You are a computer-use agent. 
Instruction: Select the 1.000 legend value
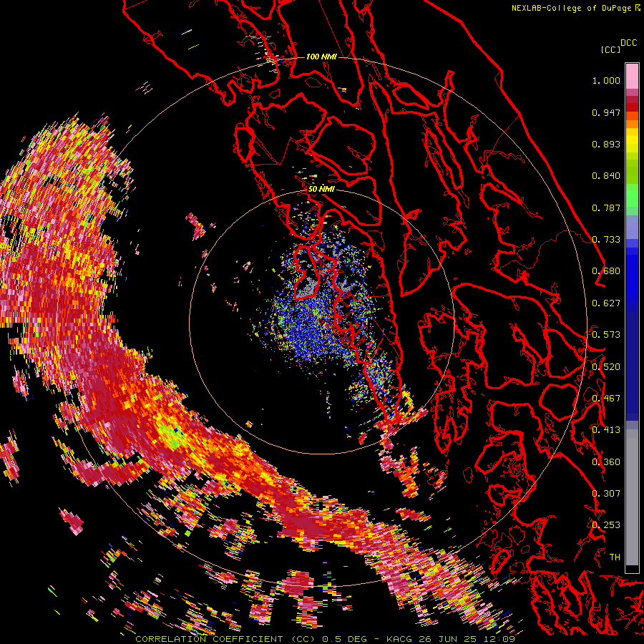pos(606,80)
